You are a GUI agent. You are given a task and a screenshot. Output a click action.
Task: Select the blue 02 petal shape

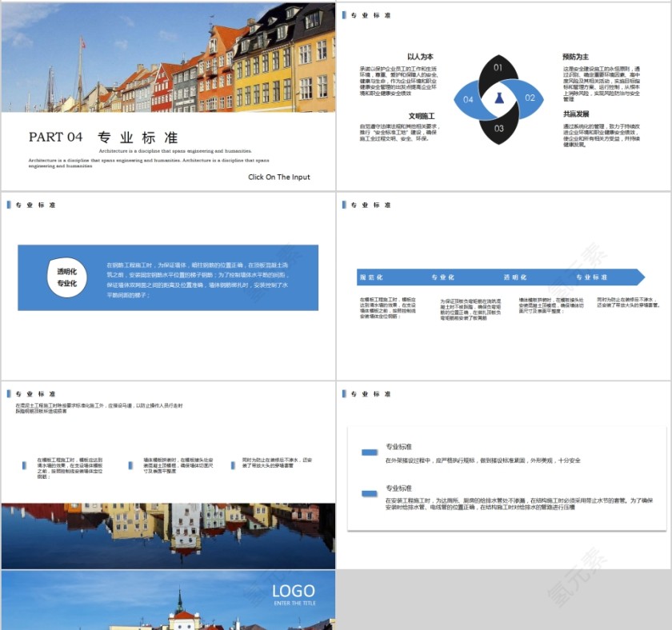pos(528,98)
